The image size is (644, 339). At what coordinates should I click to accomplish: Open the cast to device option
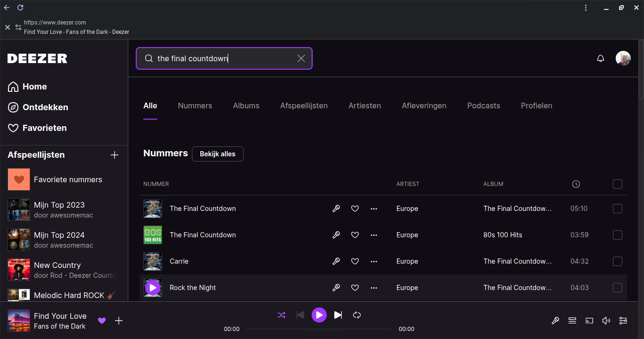pos(589,321)
